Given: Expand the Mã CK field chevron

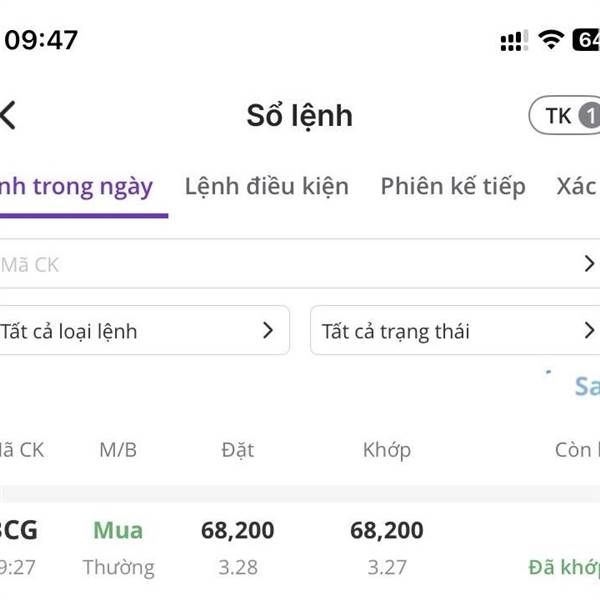Looking at the screenshot, I should [589, 265].
